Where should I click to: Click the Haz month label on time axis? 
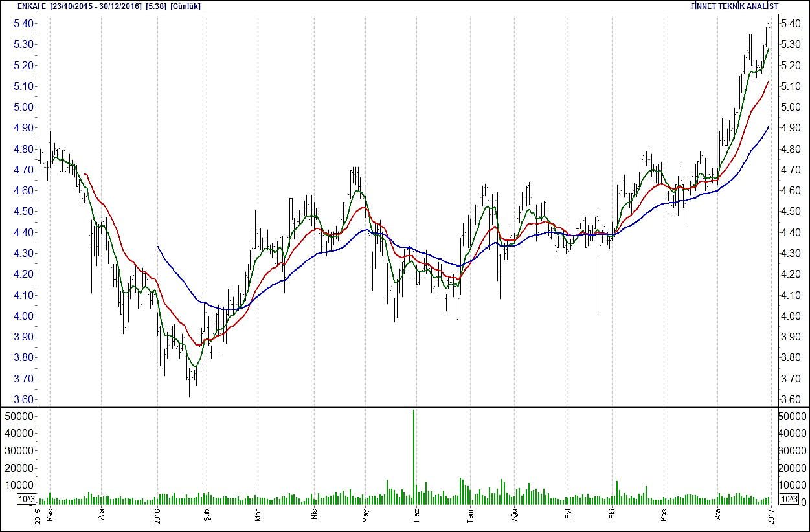417,516
